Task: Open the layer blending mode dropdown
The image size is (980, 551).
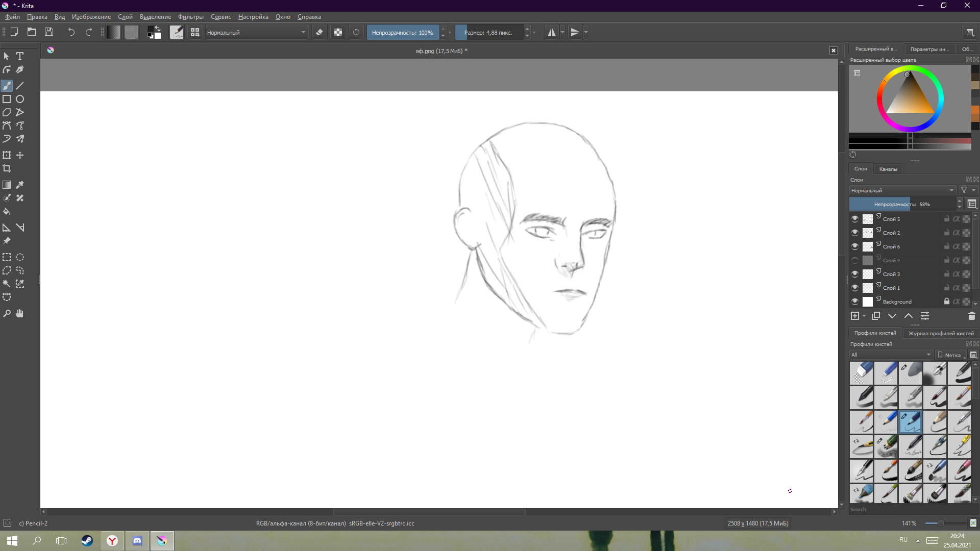Action: coord(902,190)
